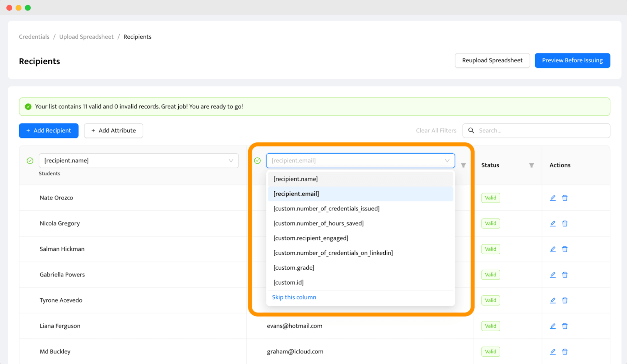
Task: Click the delete trash icon for Gabriella Powers
Action: click(565, 274)
